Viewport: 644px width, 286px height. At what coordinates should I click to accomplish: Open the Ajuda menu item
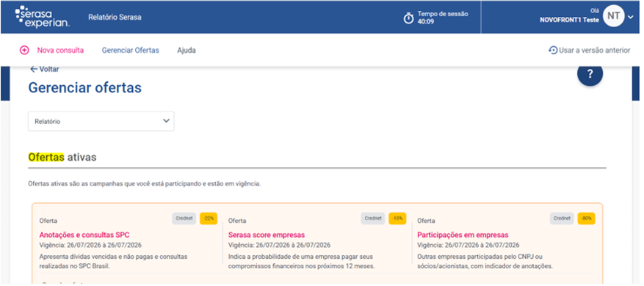(187, 51)
